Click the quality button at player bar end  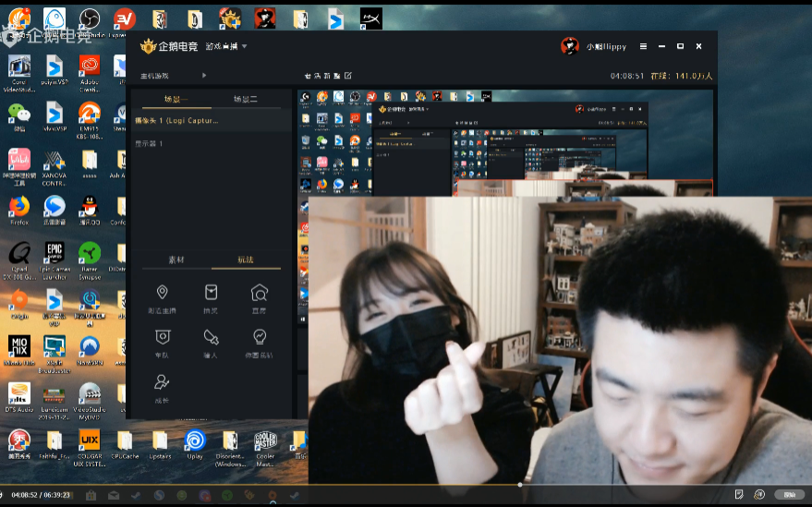(x=789, y=495)
